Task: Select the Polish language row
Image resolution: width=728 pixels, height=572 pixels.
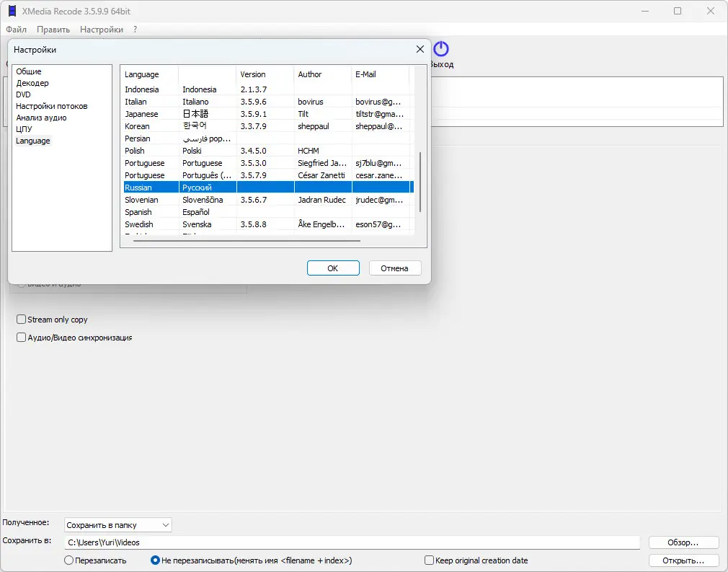Action: (267, 151)
